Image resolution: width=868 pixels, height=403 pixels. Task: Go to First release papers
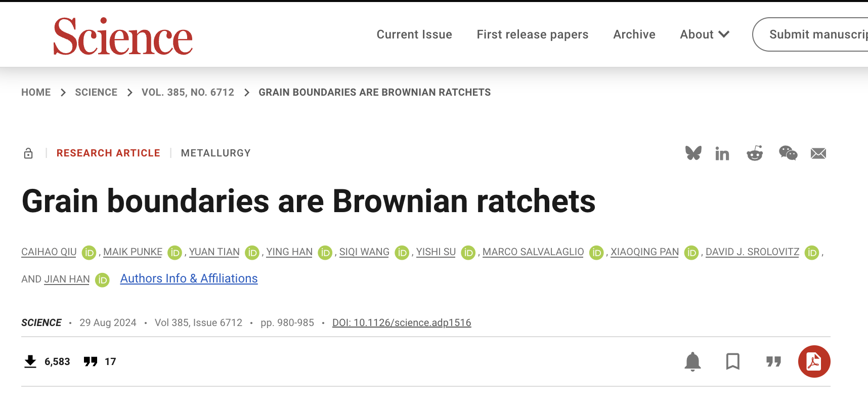point(532,34)
